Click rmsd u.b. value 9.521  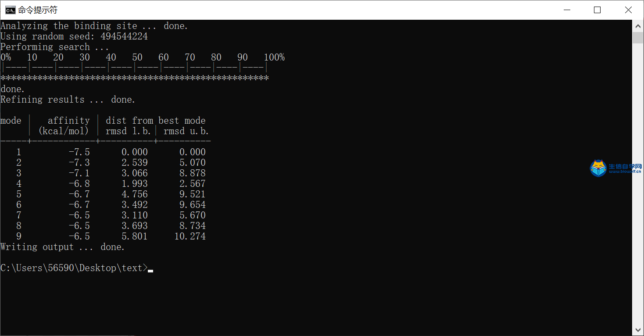click(x=193, y=194)
